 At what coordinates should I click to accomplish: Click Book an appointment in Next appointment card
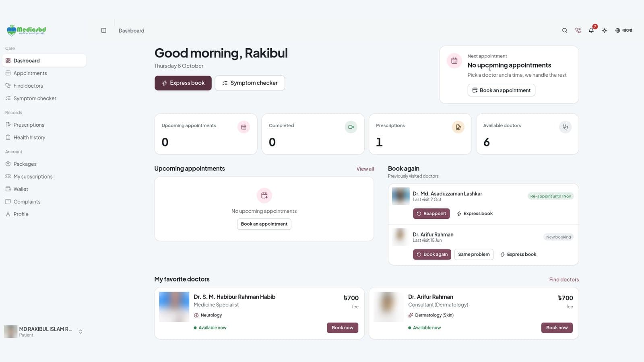[502, 90]
